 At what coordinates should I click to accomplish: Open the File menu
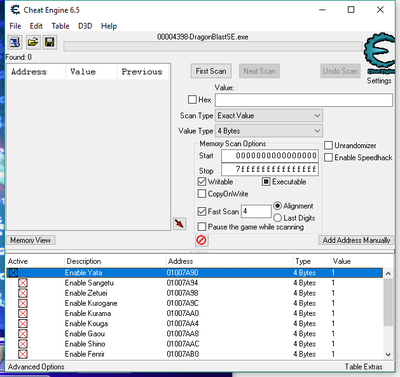click(x=15, y=26)
